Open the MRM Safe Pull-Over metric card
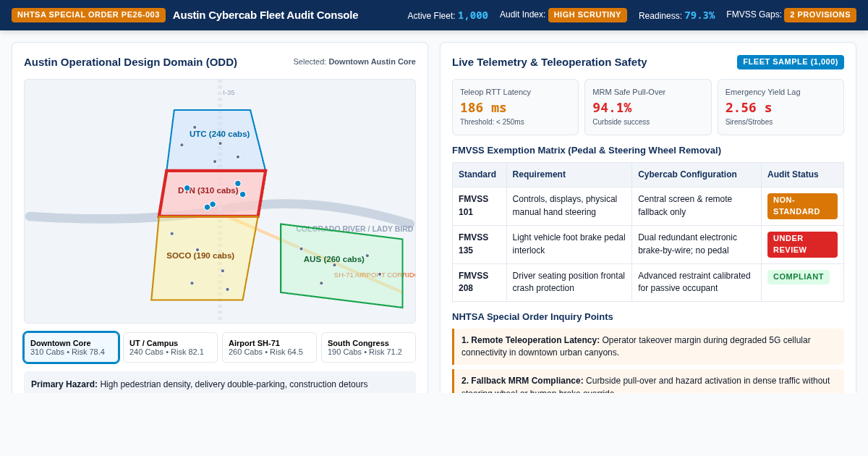This screenshot has width=868, height=456. 648,107
